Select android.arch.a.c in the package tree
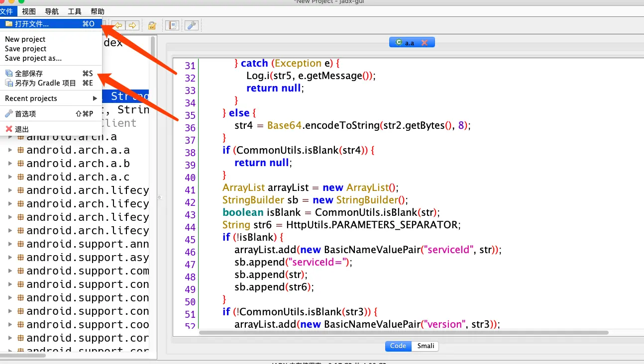This screenshot has height=364, width=644. 78,177
